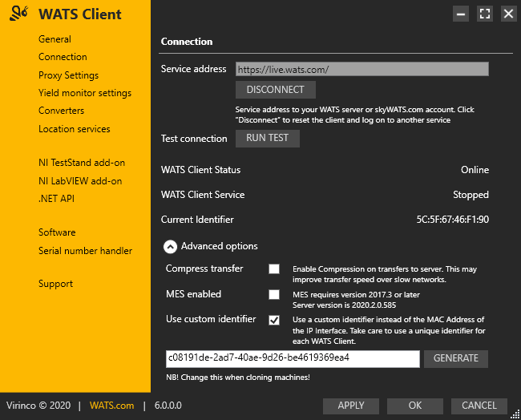Collapse the Advanced options section

(170, 247)
